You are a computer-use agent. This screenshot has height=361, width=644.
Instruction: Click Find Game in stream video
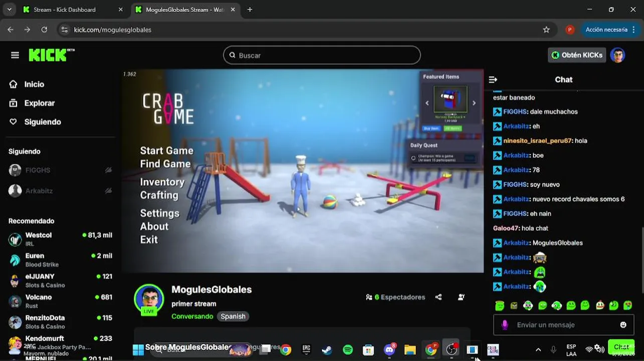click(165, 163)
